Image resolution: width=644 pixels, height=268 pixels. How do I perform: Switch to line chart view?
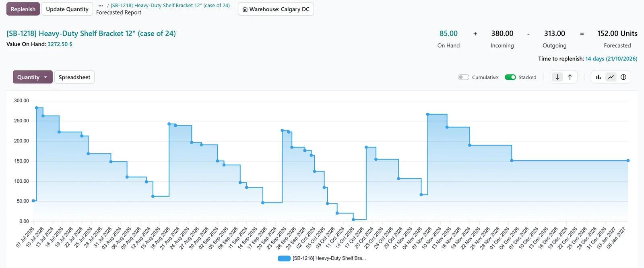(611, 77)
